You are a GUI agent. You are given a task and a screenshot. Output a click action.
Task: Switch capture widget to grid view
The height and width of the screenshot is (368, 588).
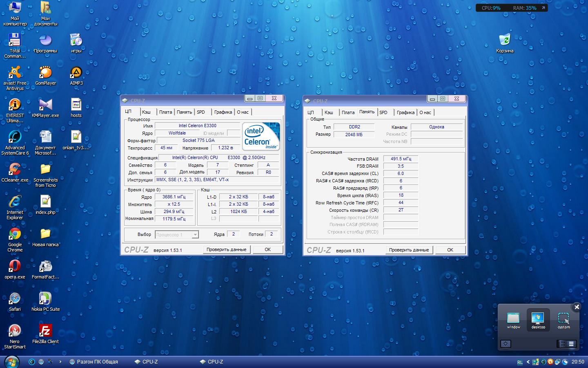563,344
